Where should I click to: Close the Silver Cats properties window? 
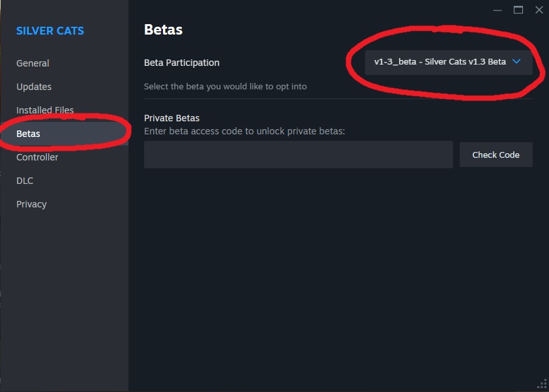[539, 10]
